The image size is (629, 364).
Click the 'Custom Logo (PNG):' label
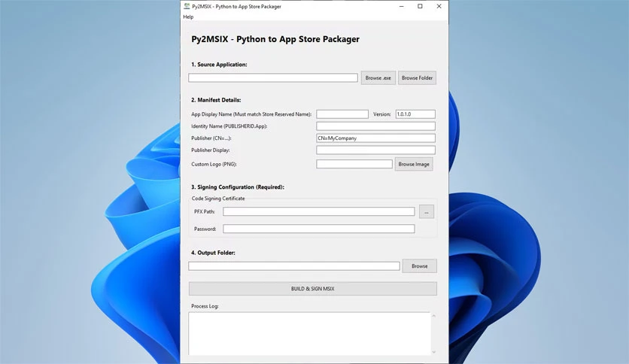(214, 164)
